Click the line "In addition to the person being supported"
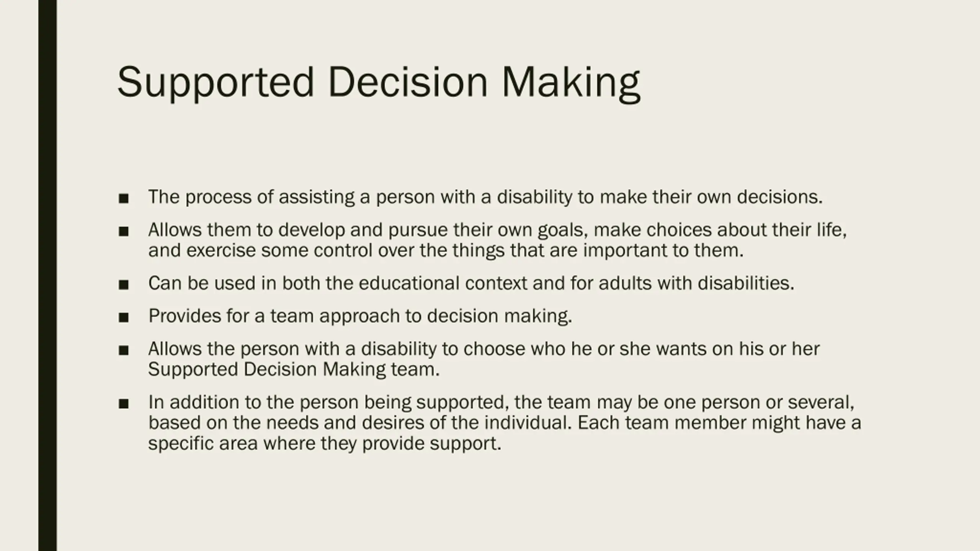Screen dimensions: 980x551 point(501,403)
